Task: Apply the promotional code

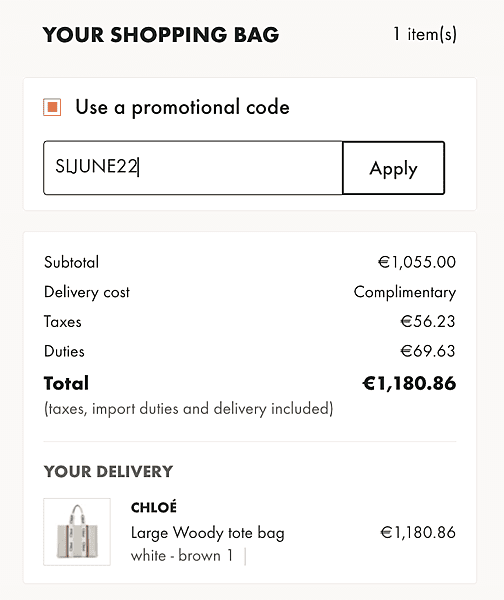Action: click(393, 168)
